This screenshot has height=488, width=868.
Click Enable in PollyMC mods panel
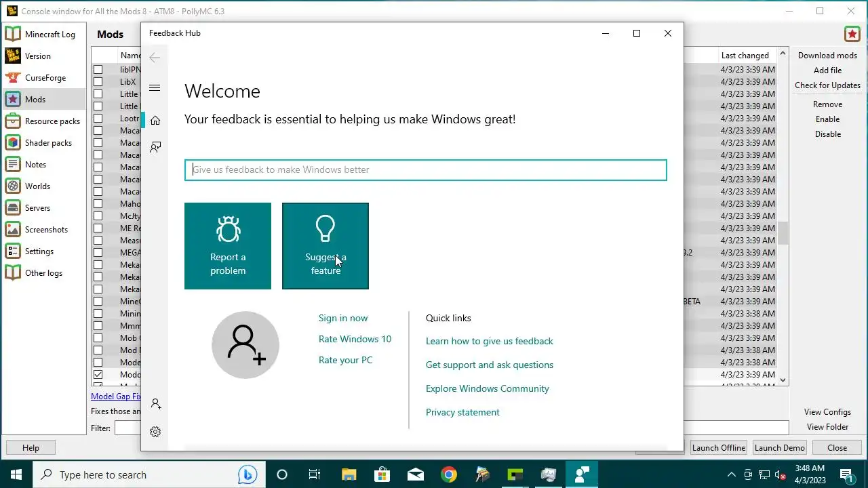[x=827, y=119]
